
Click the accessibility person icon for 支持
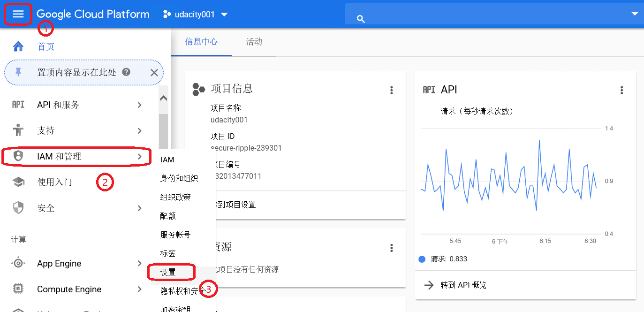point(18,130)
